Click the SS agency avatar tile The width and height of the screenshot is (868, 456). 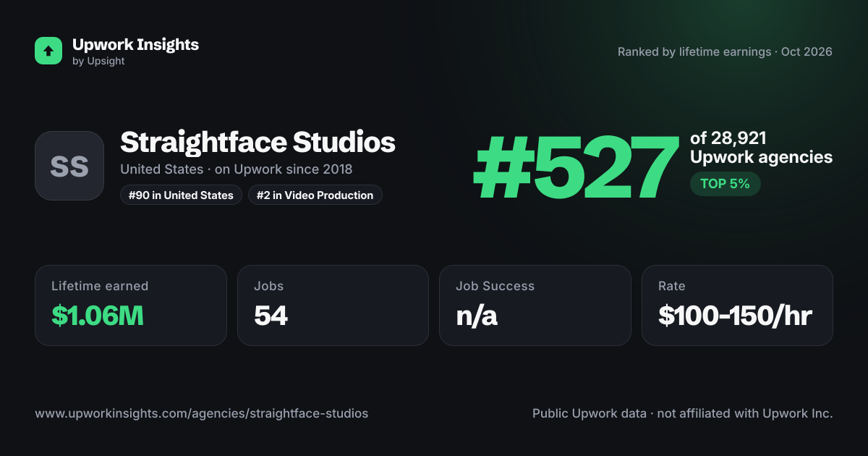tap(69, 166)
